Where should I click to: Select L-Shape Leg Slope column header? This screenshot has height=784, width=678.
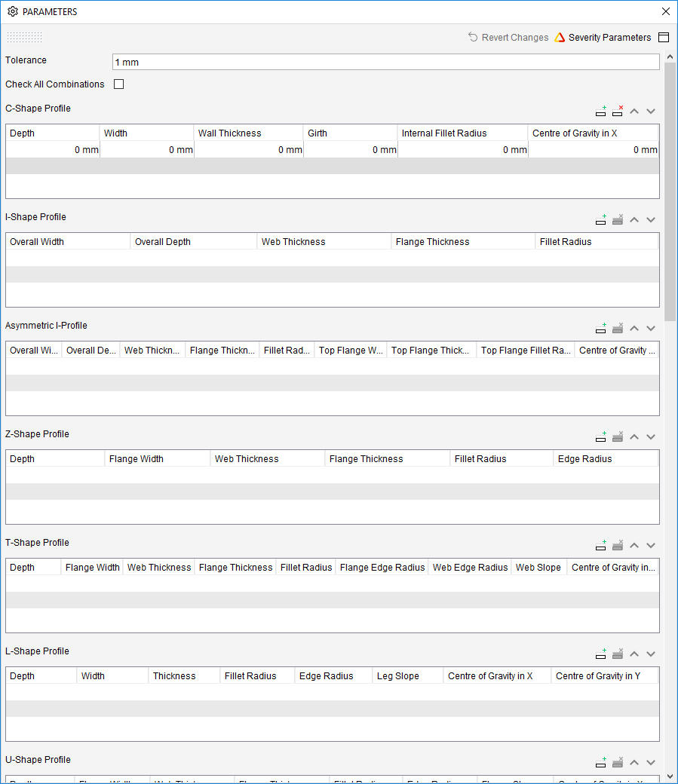click(408, 675)
